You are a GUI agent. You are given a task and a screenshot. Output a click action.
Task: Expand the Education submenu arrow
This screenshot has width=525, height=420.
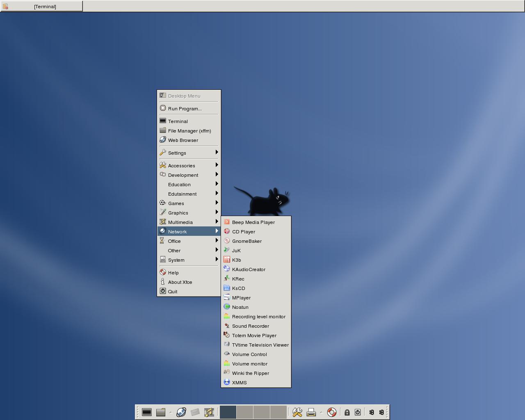[217, 184]
